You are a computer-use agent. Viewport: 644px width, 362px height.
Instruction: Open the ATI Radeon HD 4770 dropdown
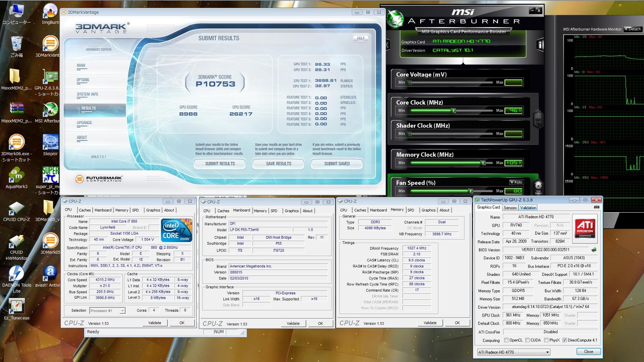click(x=514, y=352)
